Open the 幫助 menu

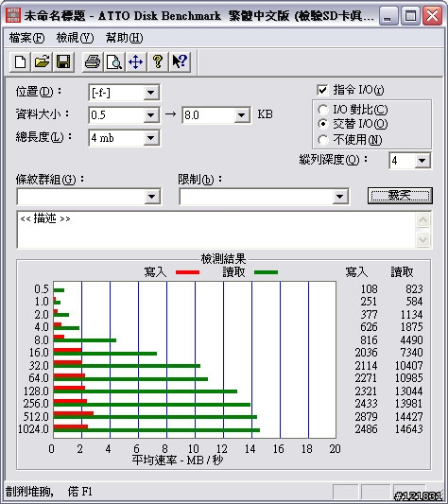(x=124, y=38)
